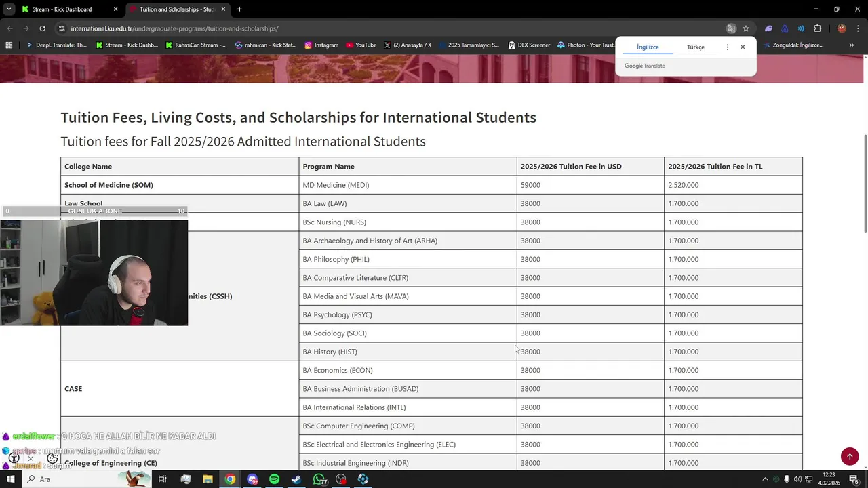Bookmark this page with the star icon
The image size is (868, 488).
746,28
